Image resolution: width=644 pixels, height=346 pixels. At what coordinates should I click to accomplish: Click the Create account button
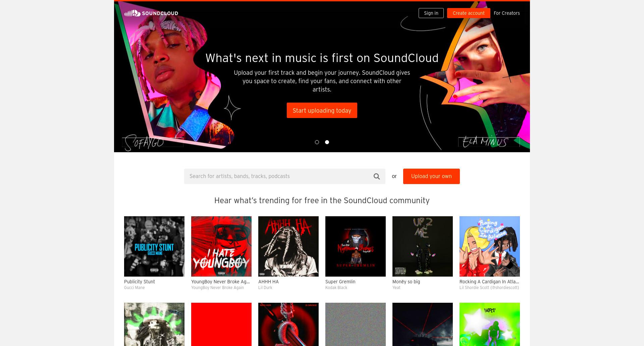(x=469, y=13)
